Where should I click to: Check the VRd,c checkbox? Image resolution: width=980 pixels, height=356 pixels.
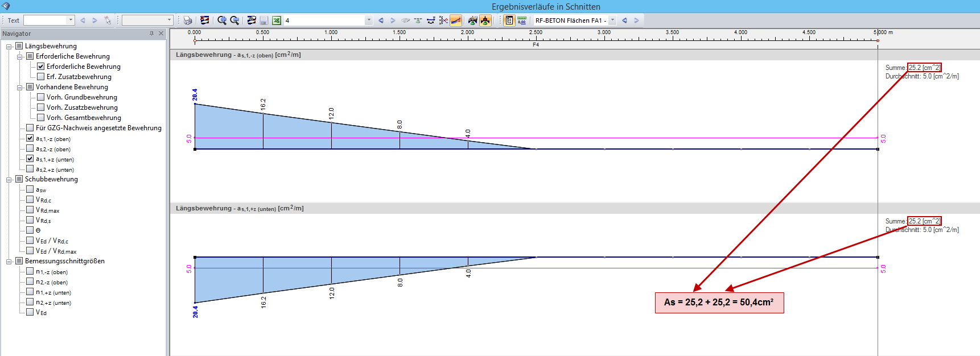click(30, 200)
